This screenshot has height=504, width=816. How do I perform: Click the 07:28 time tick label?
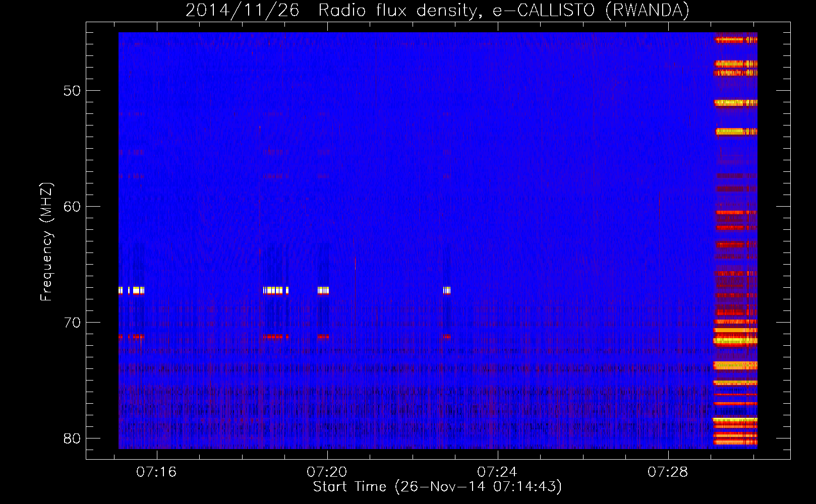tap(668, 472)
